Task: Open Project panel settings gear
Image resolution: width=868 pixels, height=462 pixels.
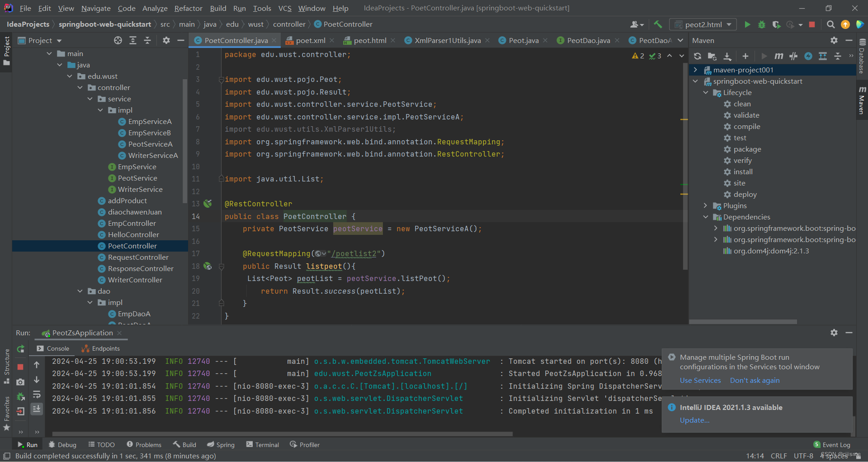Action: [166, 40]
